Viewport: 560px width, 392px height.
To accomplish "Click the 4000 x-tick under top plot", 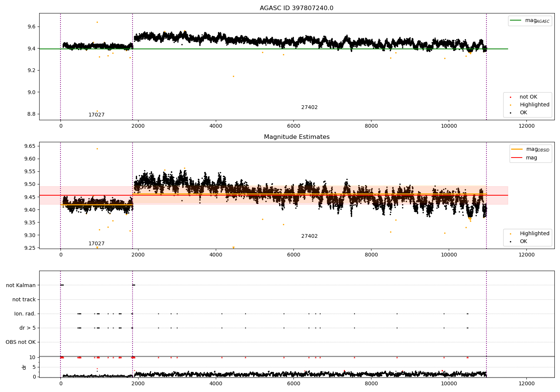I will (x=216, y=126).
